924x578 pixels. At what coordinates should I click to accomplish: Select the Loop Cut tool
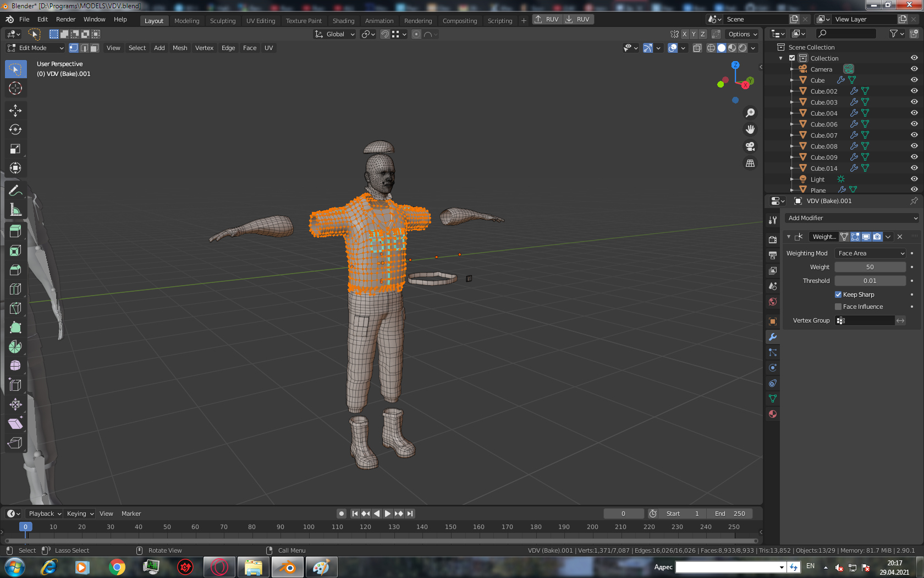pos(15,289)
